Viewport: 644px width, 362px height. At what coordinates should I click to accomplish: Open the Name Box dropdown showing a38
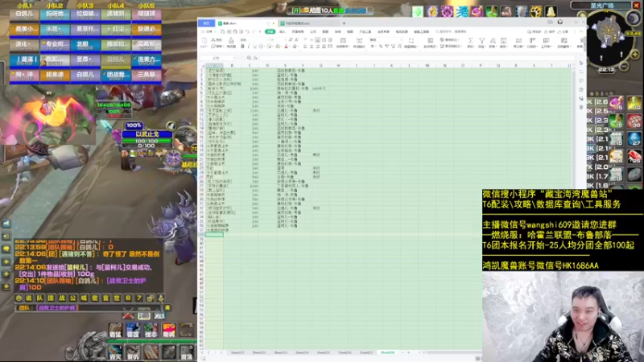tap(234, 58)
